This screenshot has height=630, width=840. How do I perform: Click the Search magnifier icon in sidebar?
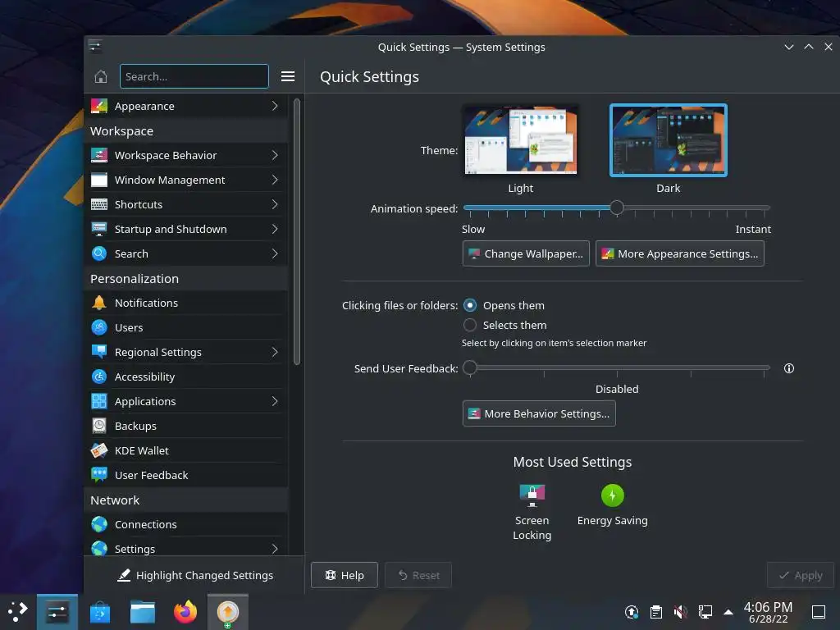(x=99, y=254)
